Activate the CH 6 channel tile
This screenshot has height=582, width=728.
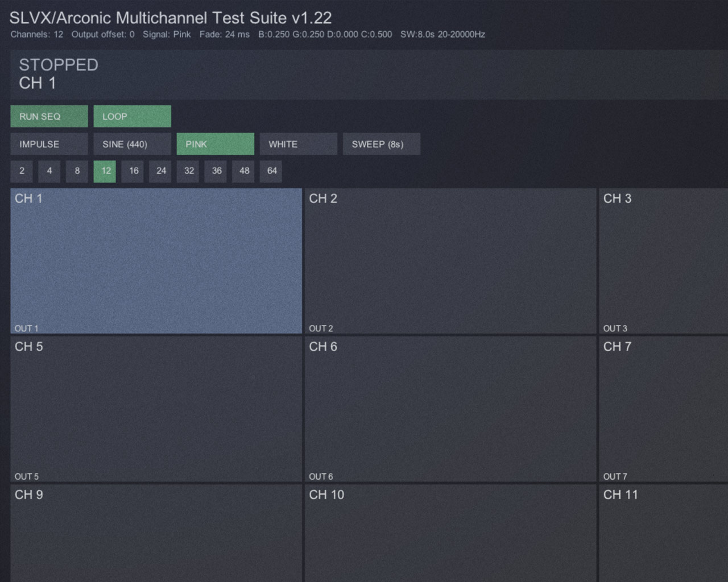(x=450, y=408)
